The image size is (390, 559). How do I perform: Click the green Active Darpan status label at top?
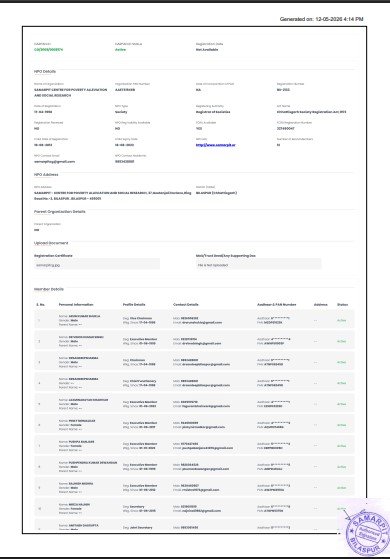point(120,50)
